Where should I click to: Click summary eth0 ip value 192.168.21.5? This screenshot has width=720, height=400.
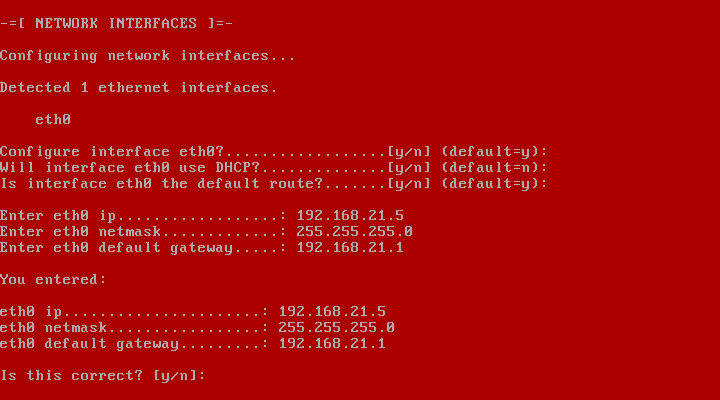pyautogui.click(x=332, y=312)
